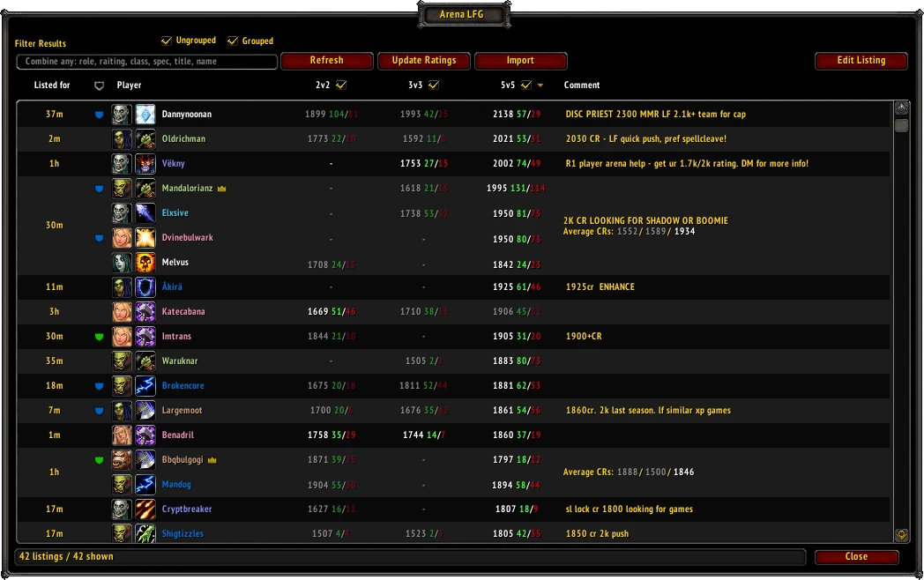The height and width of the screenshot is (580, 924).
Task: Click the Update Ratings button
Action: point(424,61)
